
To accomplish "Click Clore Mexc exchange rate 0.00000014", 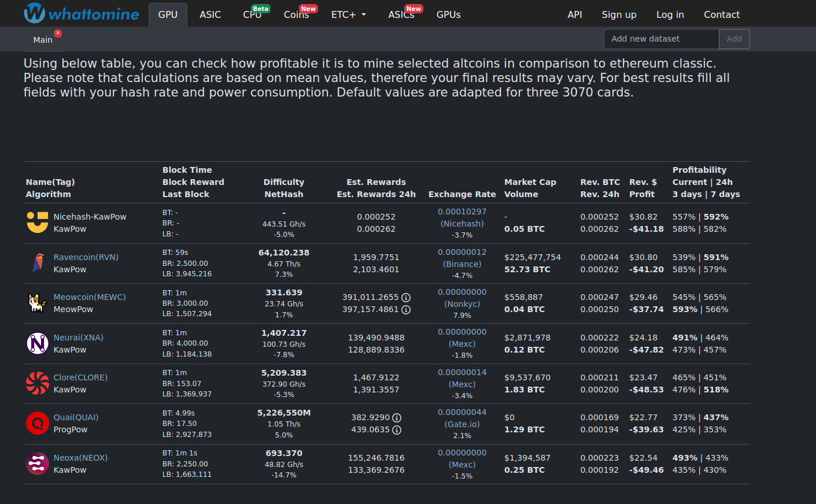I will tap(462, 372).
